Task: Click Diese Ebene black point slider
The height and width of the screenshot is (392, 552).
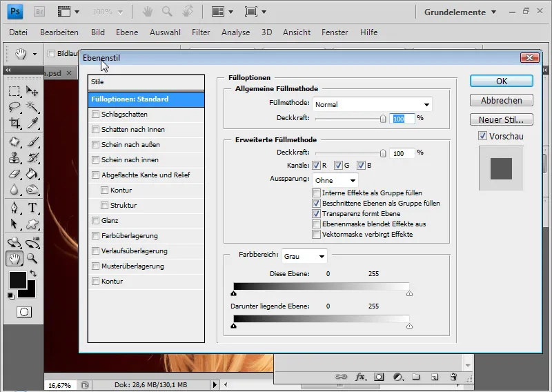Action: tap(233, 293)
